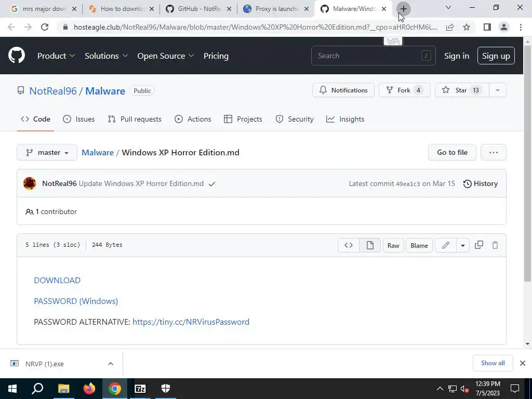Open more file actions ellipsis
The image size is (532, 399).
494,152
